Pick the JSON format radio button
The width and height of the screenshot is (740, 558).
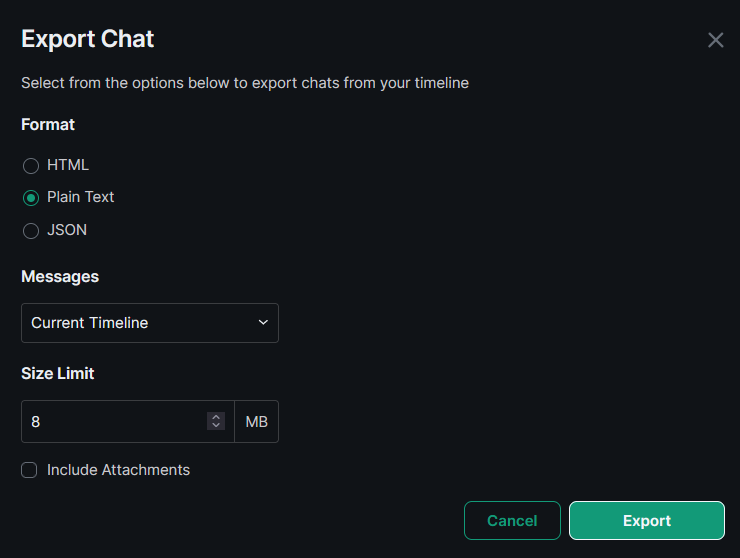point(31,230)
